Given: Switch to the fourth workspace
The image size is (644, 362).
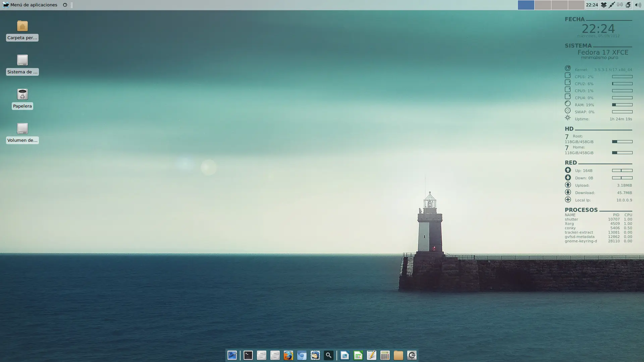Looking at the screenshot, I should pos(576,5).
